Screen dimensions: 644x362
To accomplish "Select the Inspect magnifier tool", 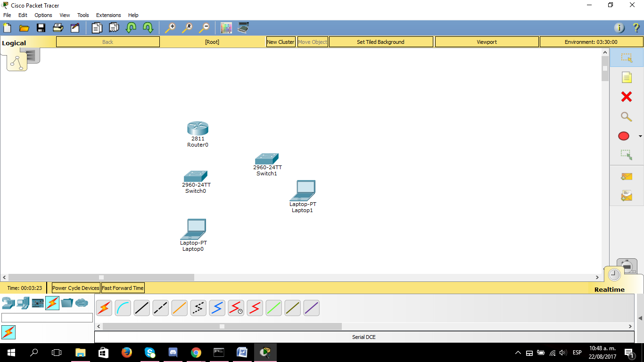I will (x=626, y=116).
